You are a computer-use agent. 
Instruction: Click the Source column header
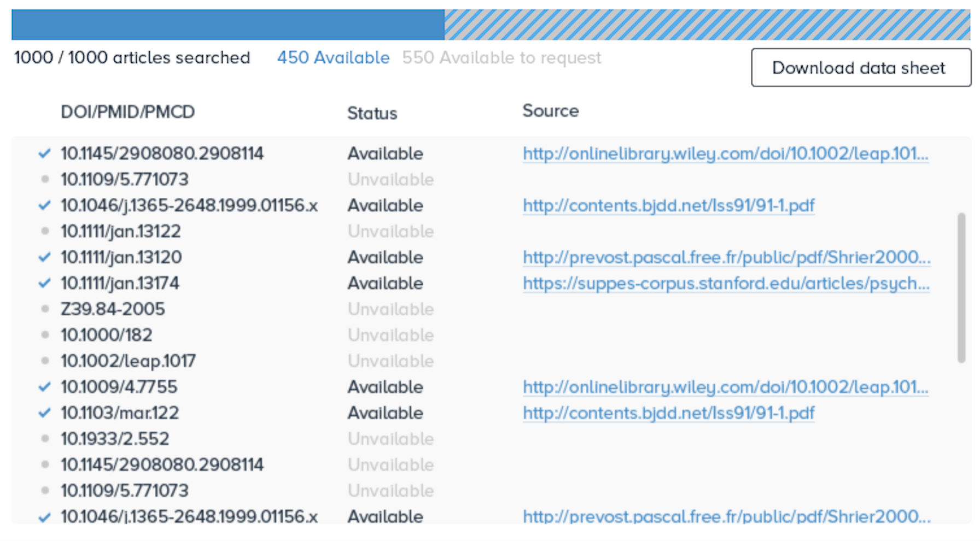pyautogui.click(x=550, y=111)
